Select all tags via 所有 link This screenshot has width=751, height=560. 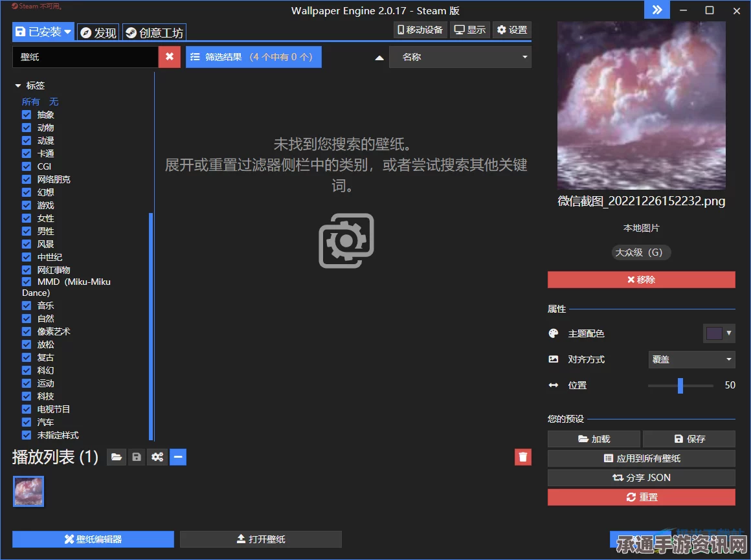pyautogui.click(x=30, y=102)
